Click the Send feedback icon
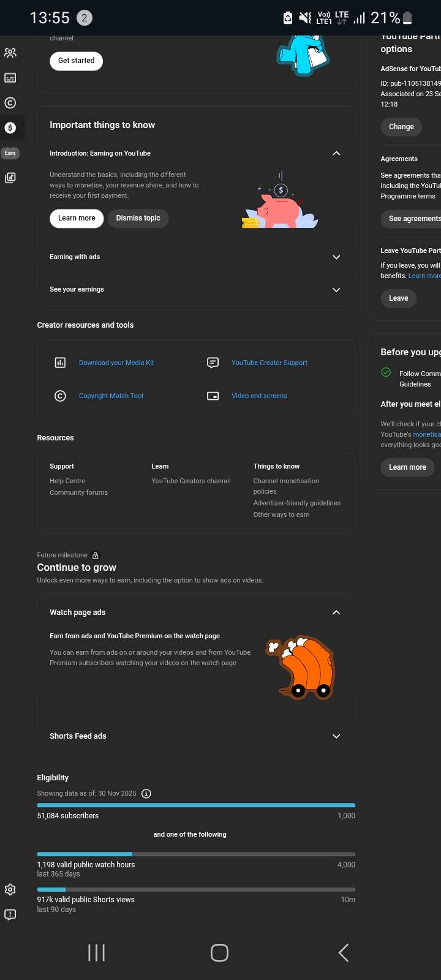The width and height of the screenshot is (441, 980). [x=10, y=914]
